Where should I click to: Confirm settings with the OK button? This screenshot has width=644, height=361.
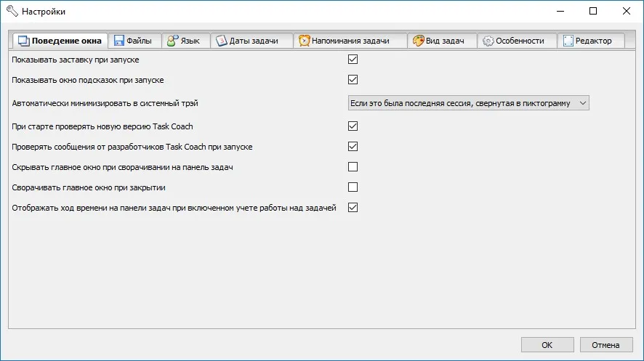click(547, 345)
